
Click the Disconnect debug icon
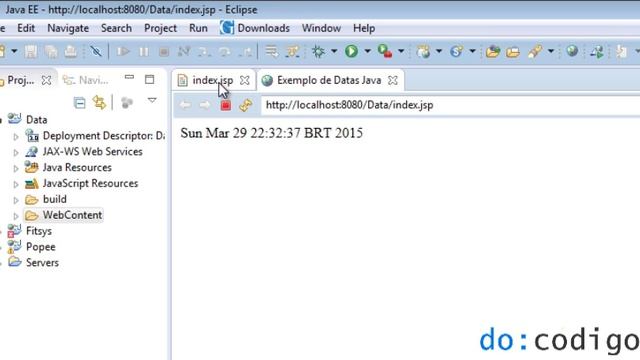(184, 51)
